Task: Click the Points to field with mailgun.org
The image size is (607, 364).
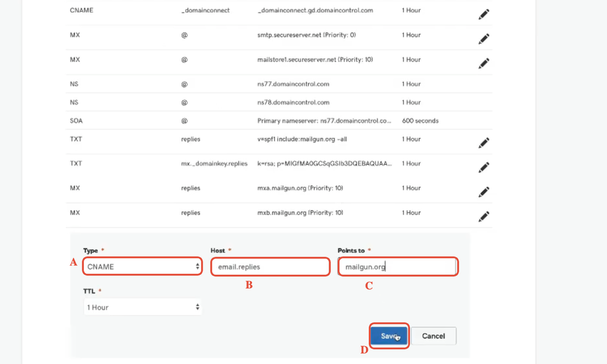Action: click(398, 266)
